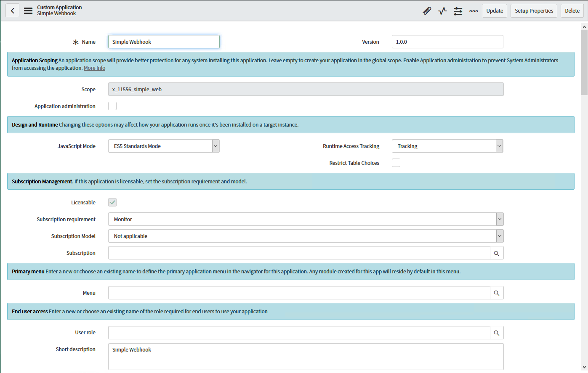Open the Subscription reference lookup icon

497,253
